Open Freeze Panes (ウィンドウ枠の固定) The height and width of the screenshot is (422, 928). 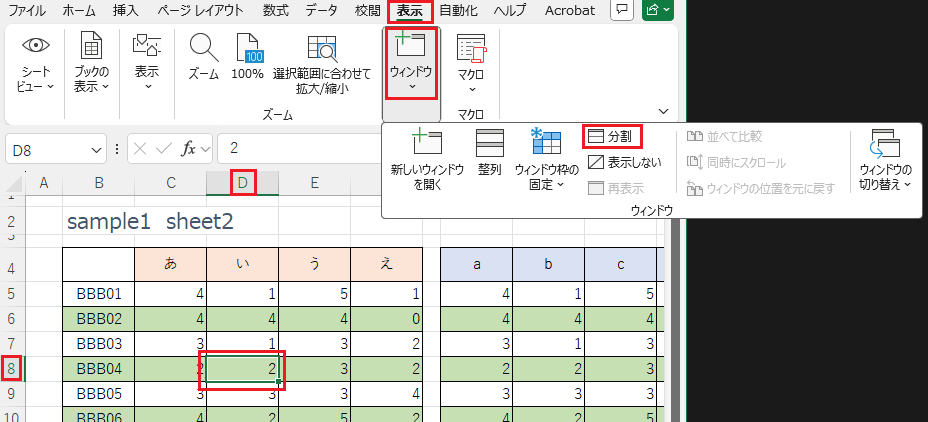546,160
